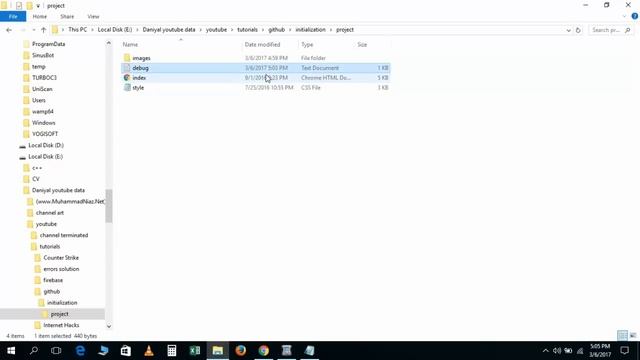Open Calculator from taskbar
This screenshot has height=360, width=640.
(x=172, y=351)
